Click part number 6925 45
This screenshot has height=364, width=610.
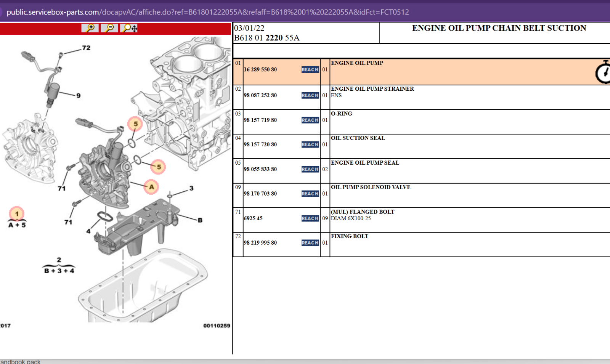[x=253, y=218]
